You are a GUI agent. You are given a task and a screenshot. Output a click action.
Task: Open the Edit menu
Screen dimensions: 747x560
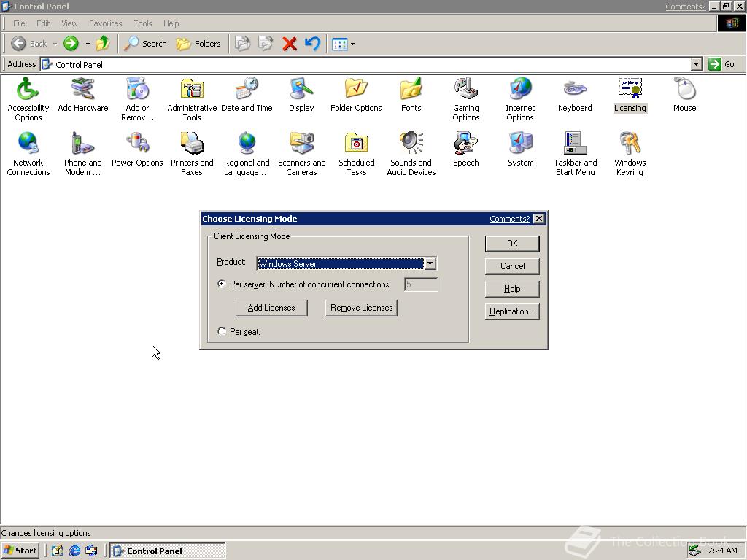43,23
